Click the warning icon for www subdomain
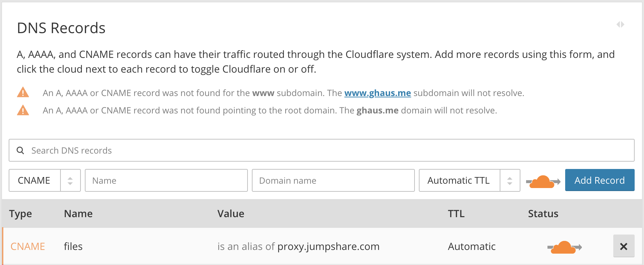The height and width of the screenshot is (265, 644). (23, 92)
